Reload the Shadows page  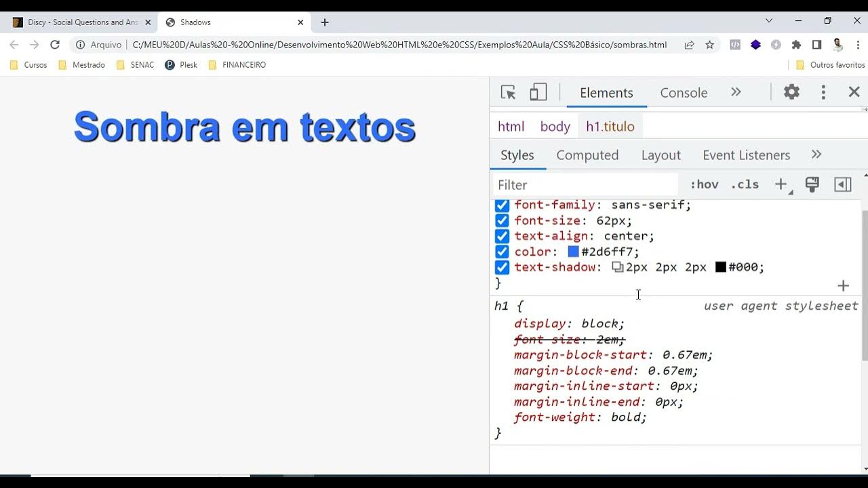tap(55, 45)
